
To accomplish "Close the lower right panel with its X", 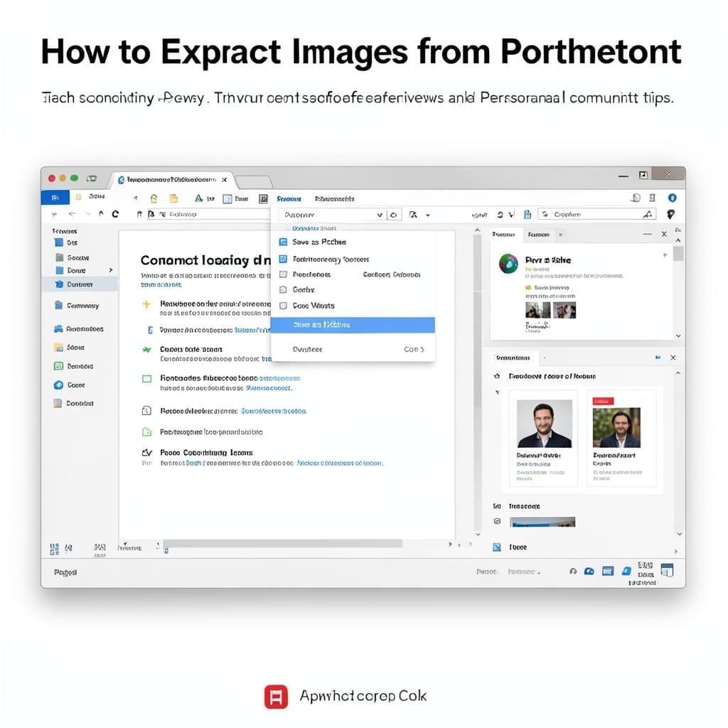I will click(673, 358).
